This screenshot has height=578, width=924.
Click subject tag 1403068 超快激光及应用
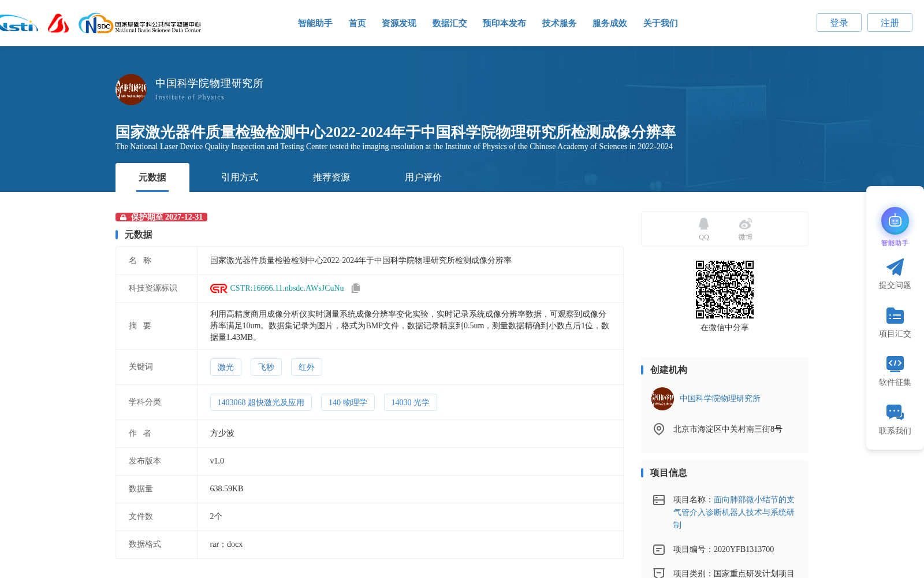tap(261, 402)
